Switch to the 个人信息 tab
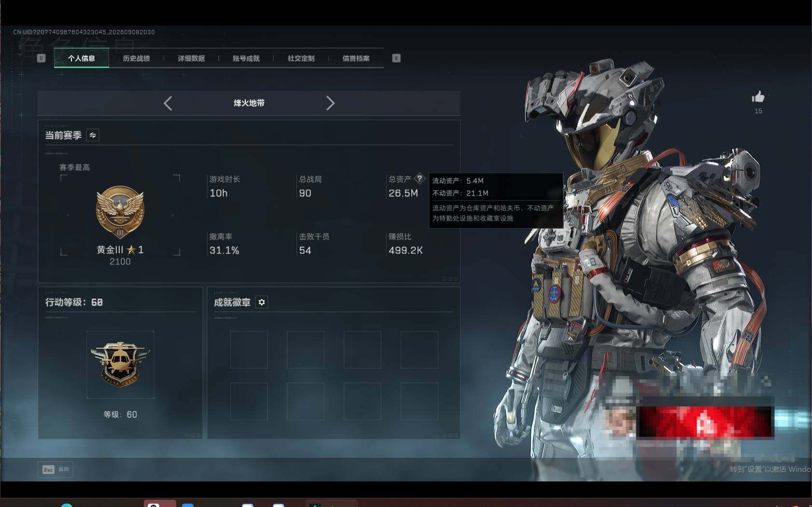This screenshot has height=507, width=812. click(81, 58)
